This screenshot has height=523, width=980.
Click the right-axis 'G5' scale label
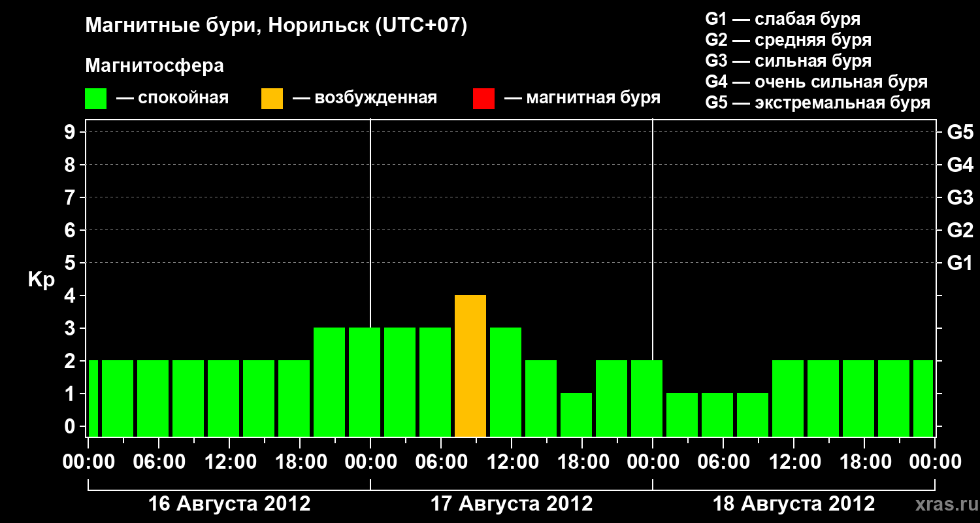coord(960,132)
